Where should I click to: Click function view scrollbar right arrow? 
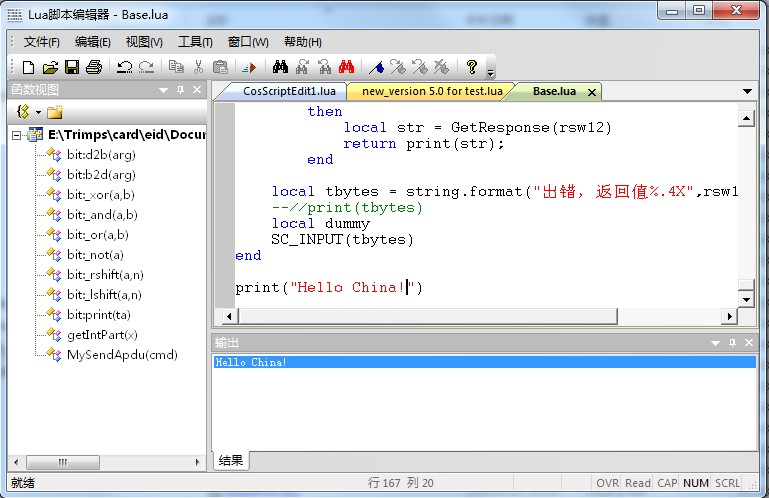197,462
